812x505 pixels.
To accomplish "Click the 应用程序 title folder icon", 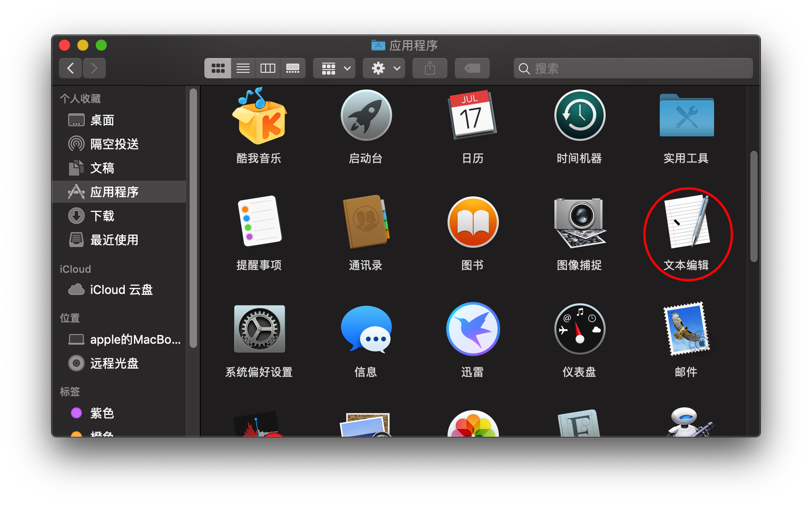I will pos(378,45).
